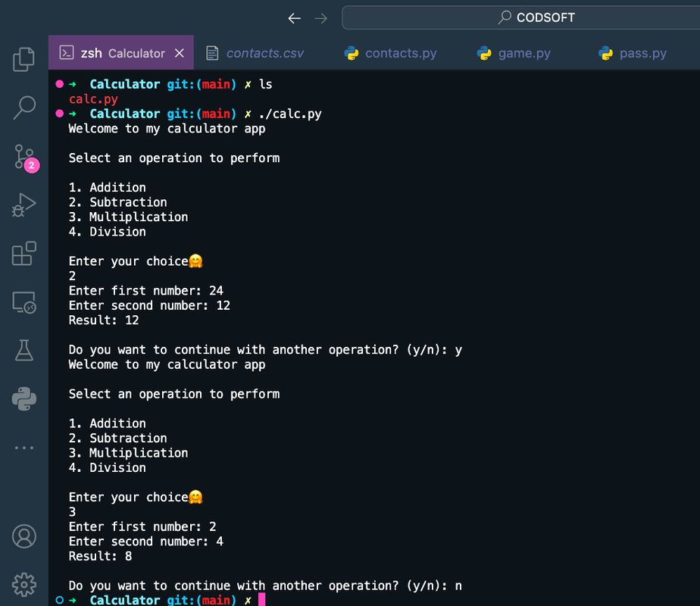The image size is (700, 606).
Task: Click the back navigation arrow
Action: coord(295,17)
